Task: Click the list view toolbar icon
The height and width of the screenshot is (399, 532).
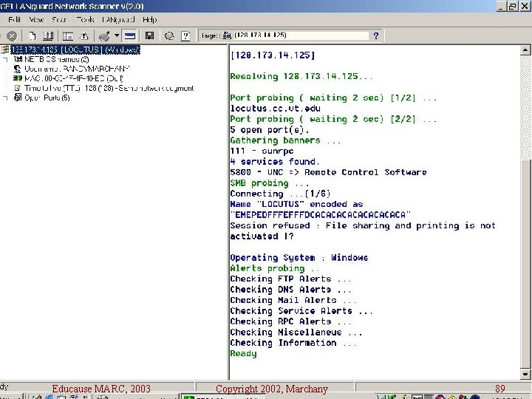Action: 68,36
